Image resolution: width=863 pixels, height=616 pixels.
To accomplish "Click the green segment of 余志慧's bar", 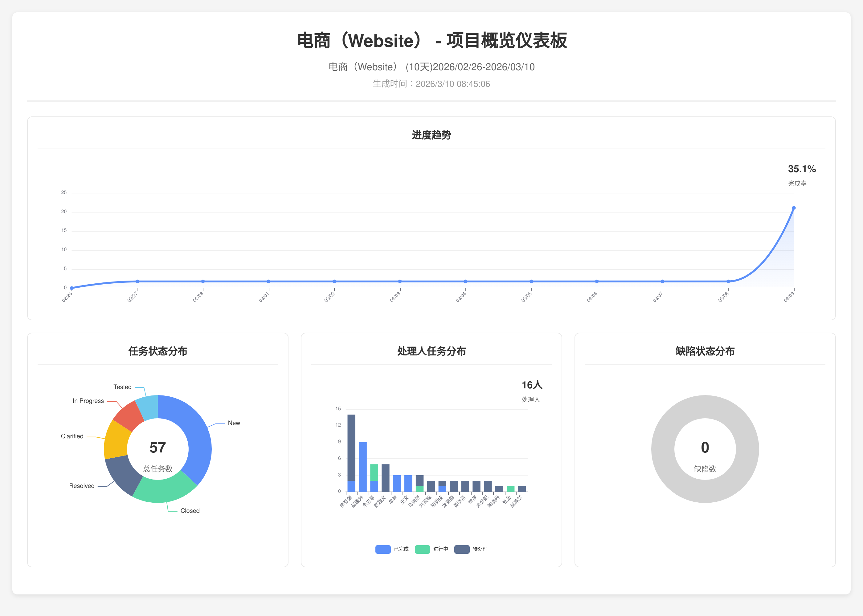I will (x=374, y=472).
